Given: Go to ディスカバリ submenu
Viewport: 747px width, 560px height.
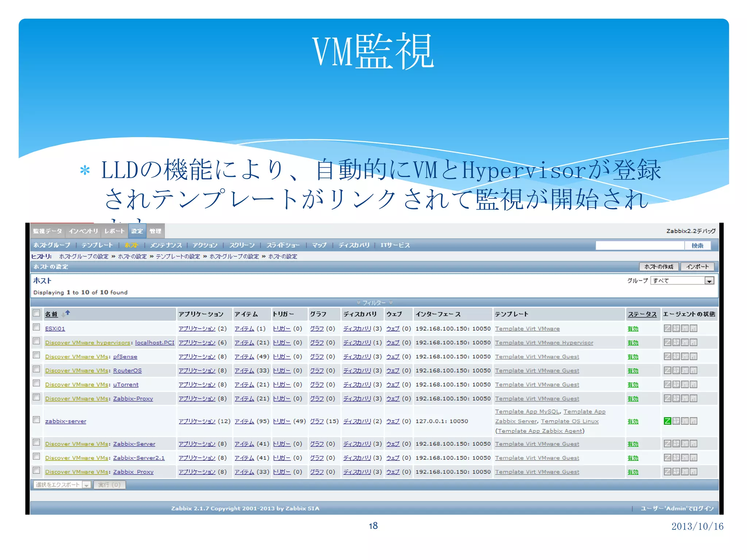Looking at the screenshot, I should 354,245.
